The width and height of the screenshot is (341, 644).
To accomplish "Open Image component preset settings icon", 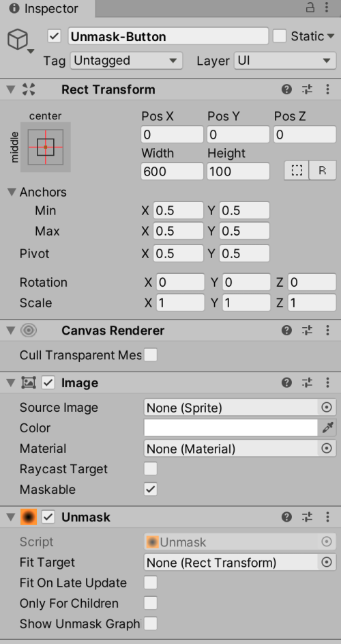I will pyautogui.click(x=307, y=383).
